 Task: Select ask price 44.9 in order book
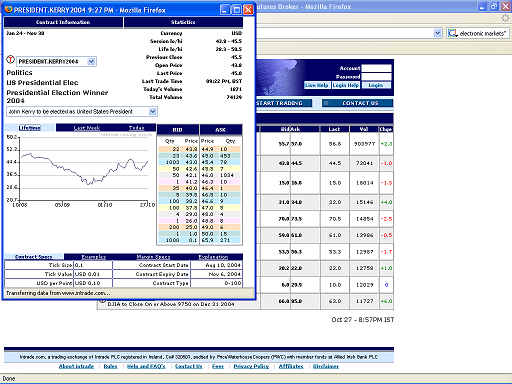[207, 149]
